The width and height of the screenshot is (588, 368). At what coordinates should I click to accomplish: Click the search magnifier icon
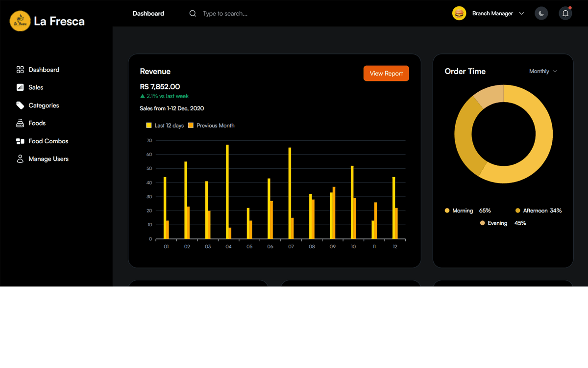coord(192,13)
